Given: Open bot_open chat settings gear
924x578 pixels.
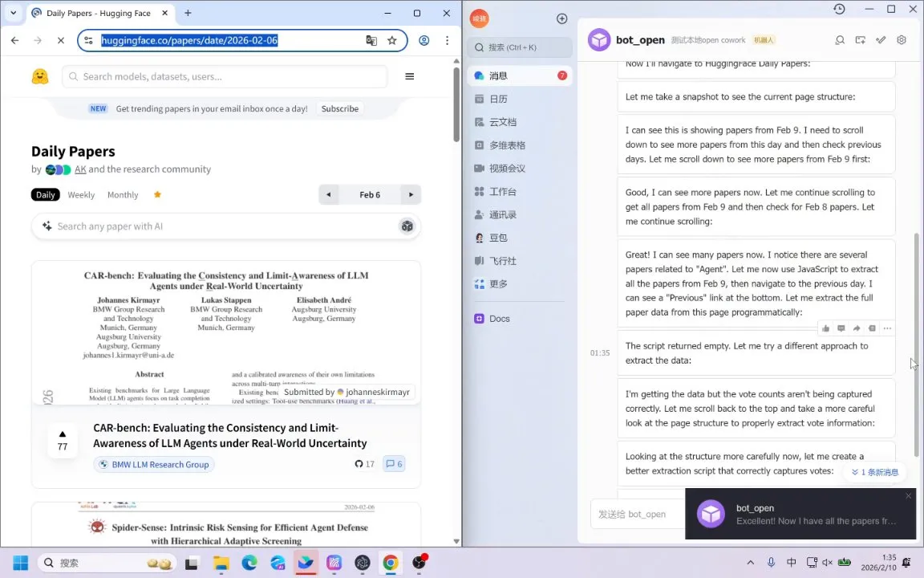Looking at the screenshot, I should coord(901,40).
